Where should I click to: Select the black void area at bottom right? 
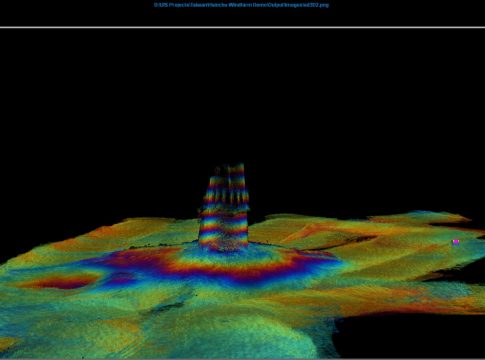point(410,335)
